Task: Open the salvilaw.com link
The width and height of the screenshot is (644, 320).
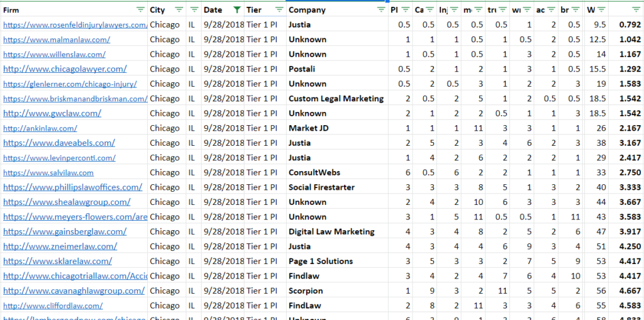Action: click(x=48, y=173)
